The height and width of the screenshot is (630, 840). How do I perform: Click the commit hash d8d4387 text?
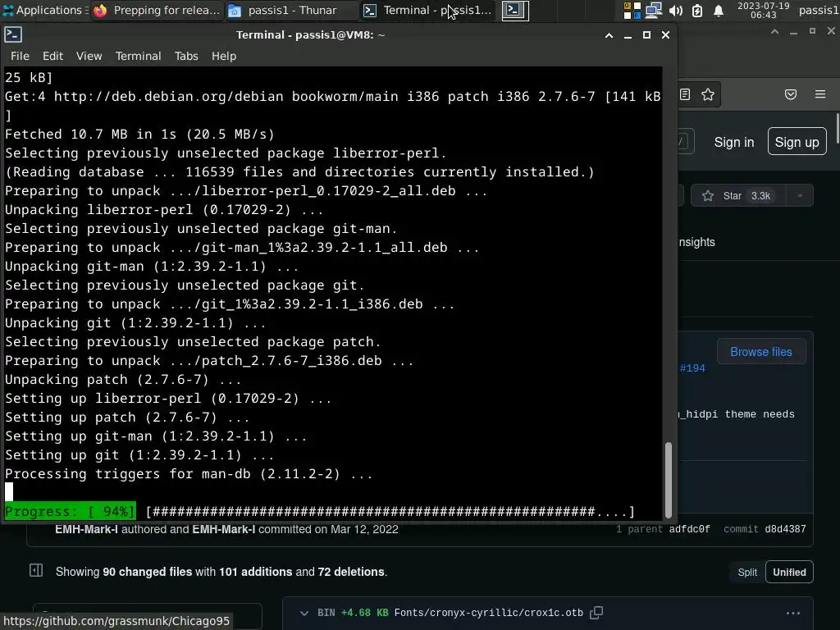click(x=785, y=529)
